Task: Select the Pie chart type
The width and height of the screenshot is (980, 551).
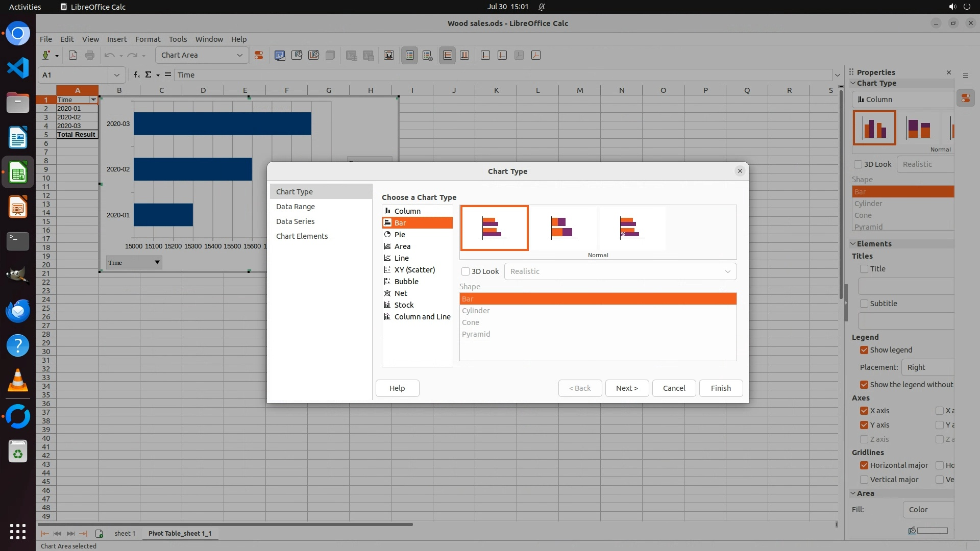Action: click(400, 235)
